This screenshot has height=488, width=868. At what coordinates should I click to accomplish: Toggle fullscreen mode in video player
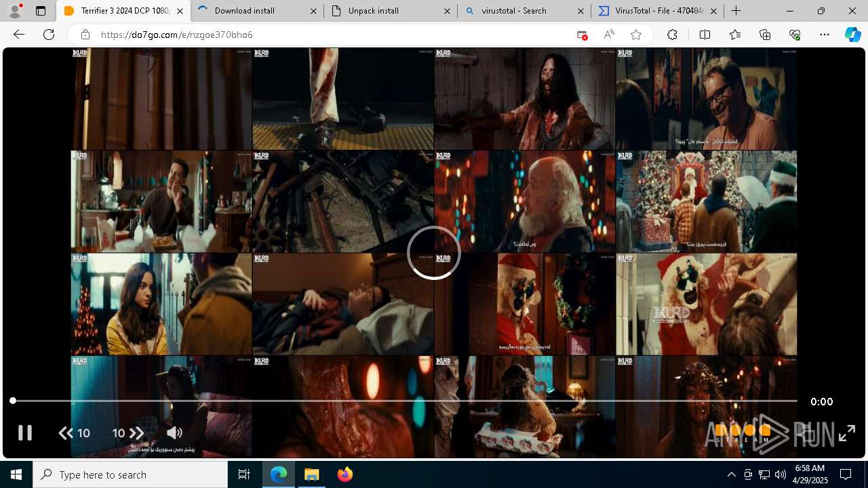coord(847,432)
